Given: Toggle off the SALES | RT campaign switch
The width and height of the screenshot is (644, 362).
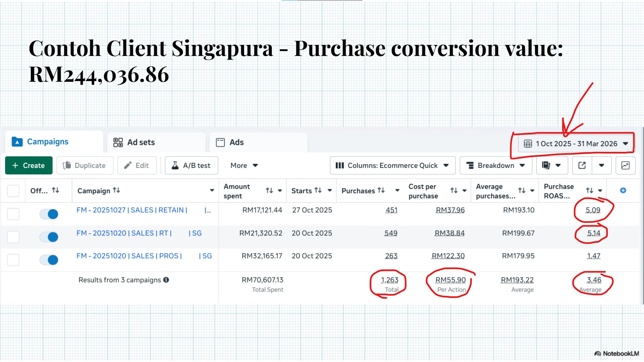Looking at the screenshot, I should coord(49,237).
